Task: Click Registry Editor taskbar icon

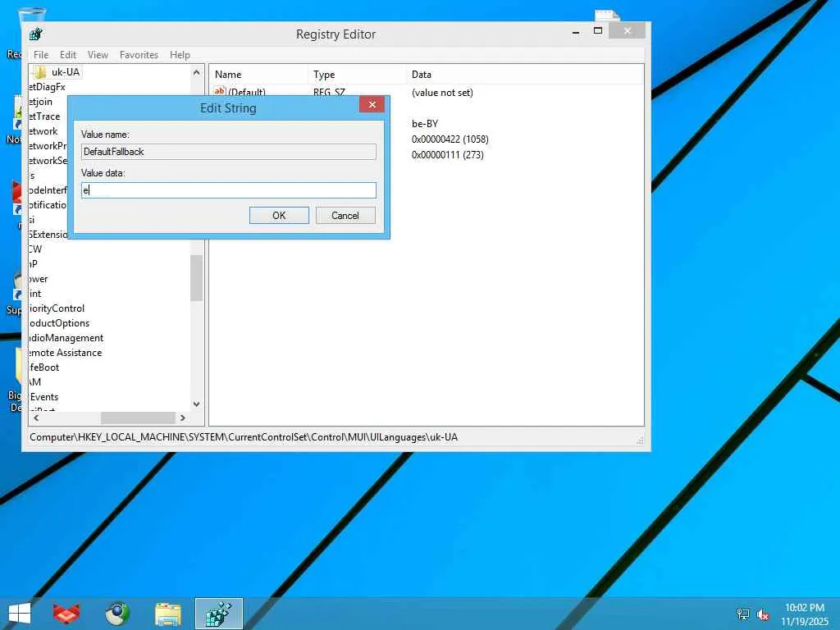Action: pos(218,614)
